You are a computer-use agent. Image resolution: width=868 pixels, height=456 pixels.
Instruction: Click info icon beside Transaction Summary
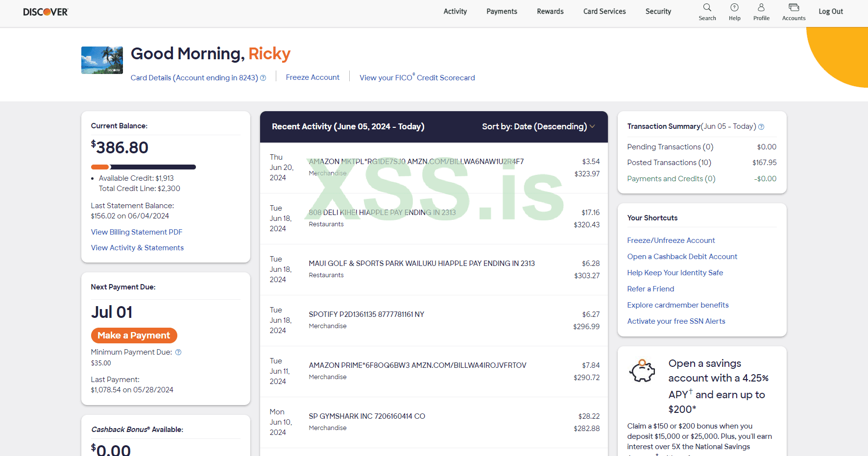coord(761,127)
